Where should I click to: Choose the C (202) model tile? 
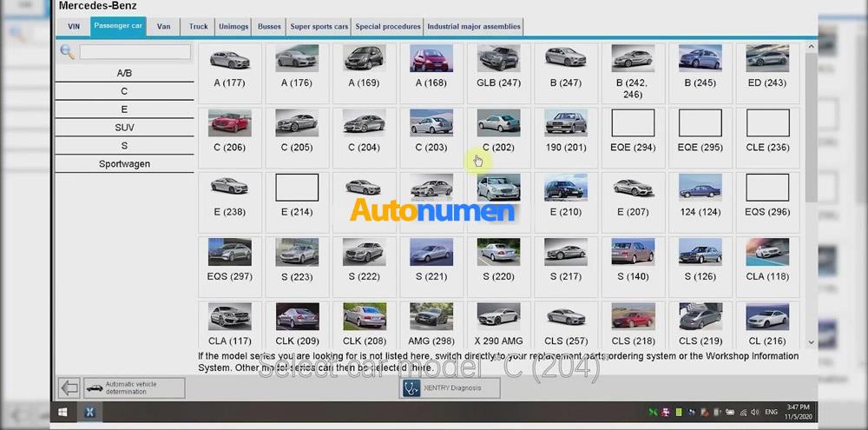(498, 137)
